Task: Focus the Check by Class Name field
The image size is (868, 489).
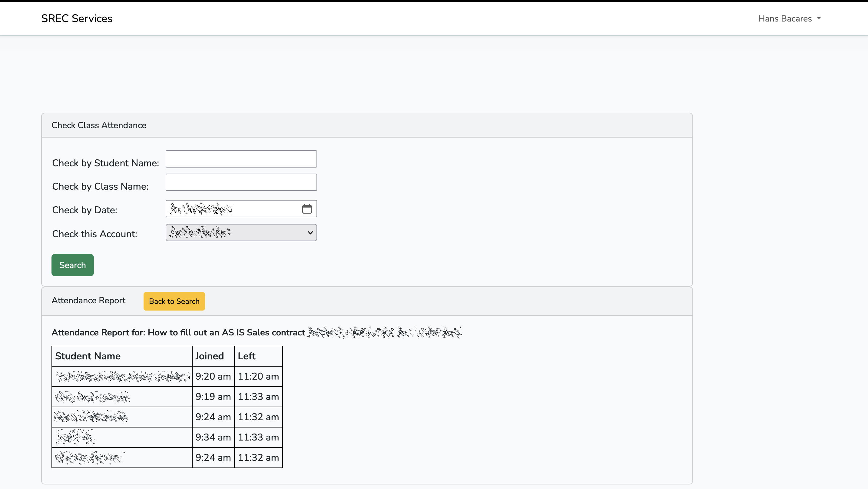Action: click(x=241, y=182)
